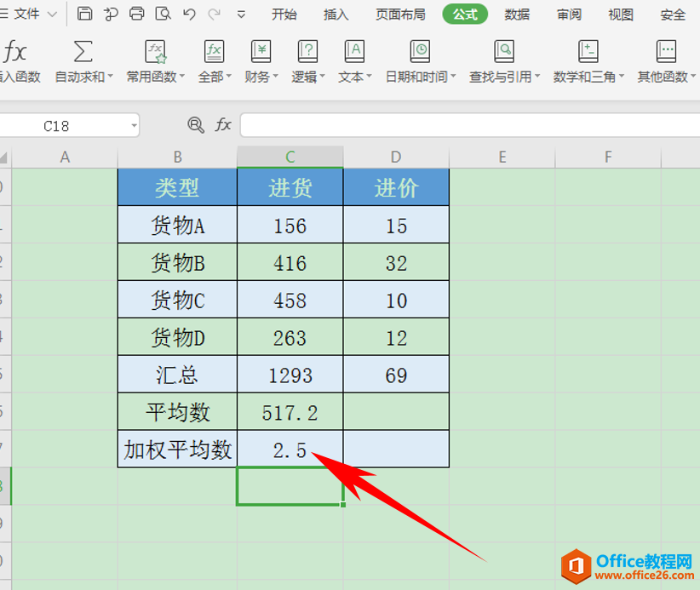Image resolution: width=700 pixels, height=590 pixels.
Task: Switch to the 审阅 tab
Action: click(x=569, y=14)
